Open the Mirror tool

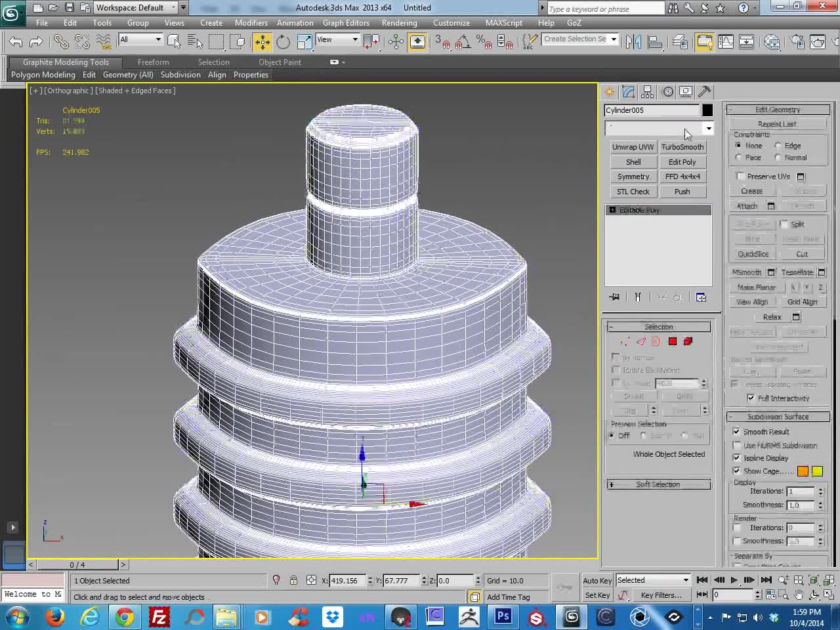633,42
